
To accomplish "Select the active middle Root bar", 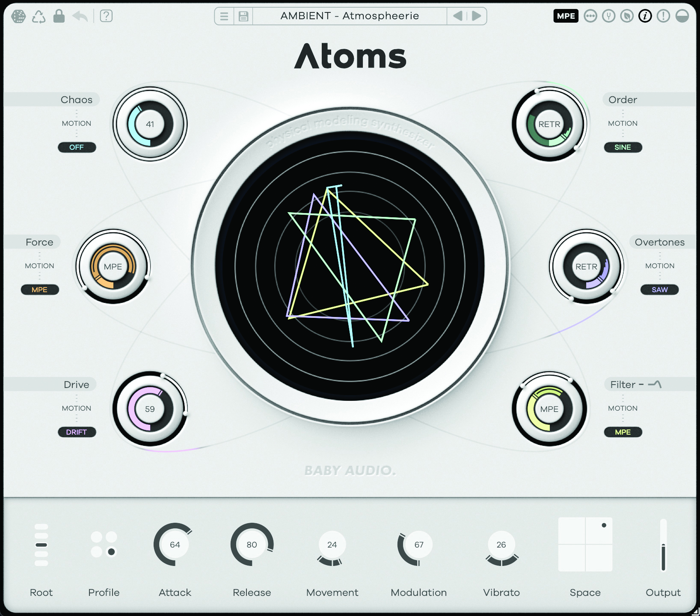I will pyautogui.click(x=42, y=545).
